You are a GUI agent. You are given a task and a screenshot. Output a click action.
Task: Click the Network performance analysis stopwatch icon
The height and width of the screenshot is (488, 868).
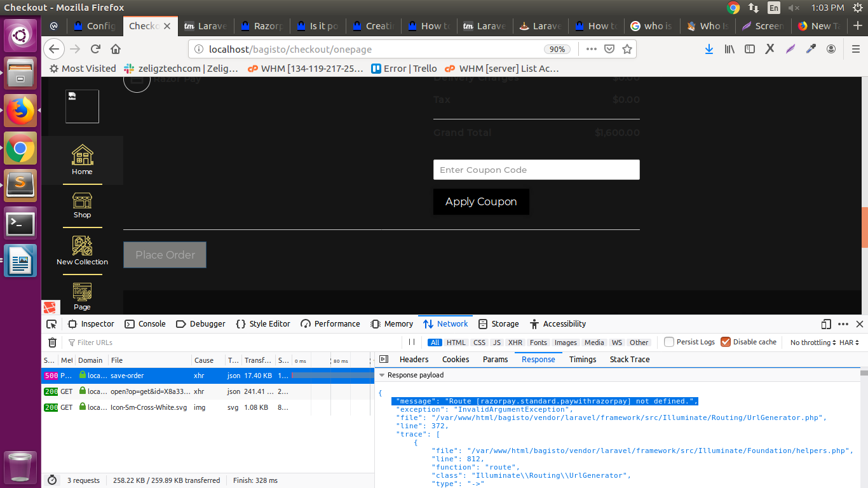52,480
